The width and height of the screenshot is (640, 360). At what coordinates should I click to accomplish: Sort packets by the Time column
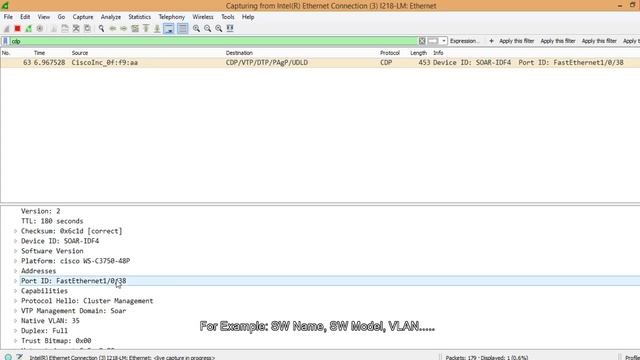pos(39,53)
